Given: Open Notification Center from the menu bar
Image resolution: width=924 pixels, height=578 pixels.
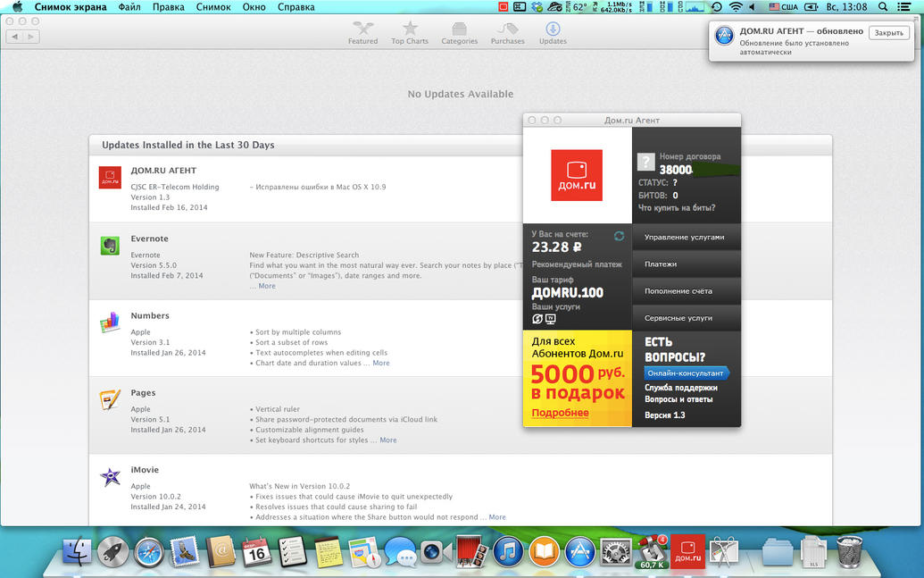Looking at the screenshot, I should coord(904,7).
